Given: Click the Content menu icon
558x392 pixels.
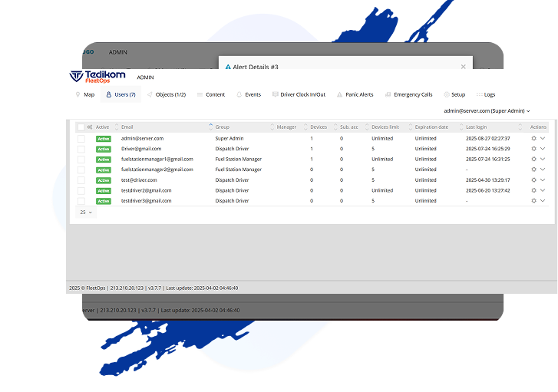Looking at the screenshot, I should click(x=200, y=95).
